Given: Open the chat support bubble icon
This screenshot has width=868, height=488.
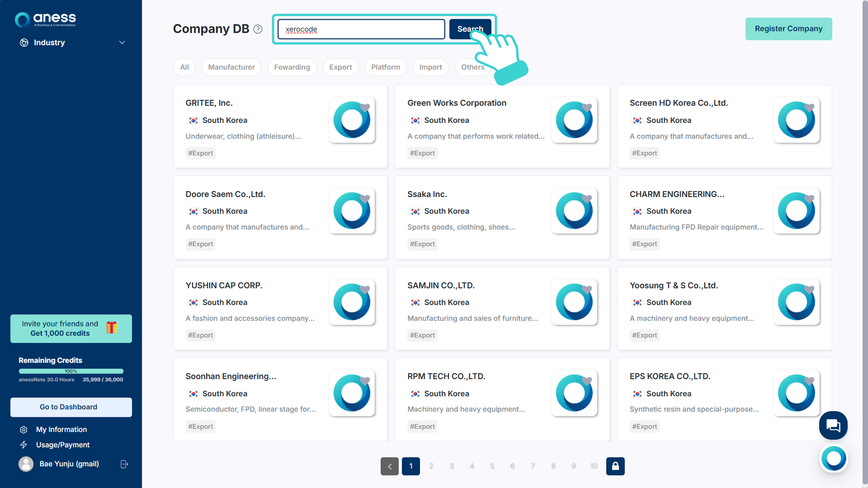Looking at the screenshot, I should [x=833, y=425].
